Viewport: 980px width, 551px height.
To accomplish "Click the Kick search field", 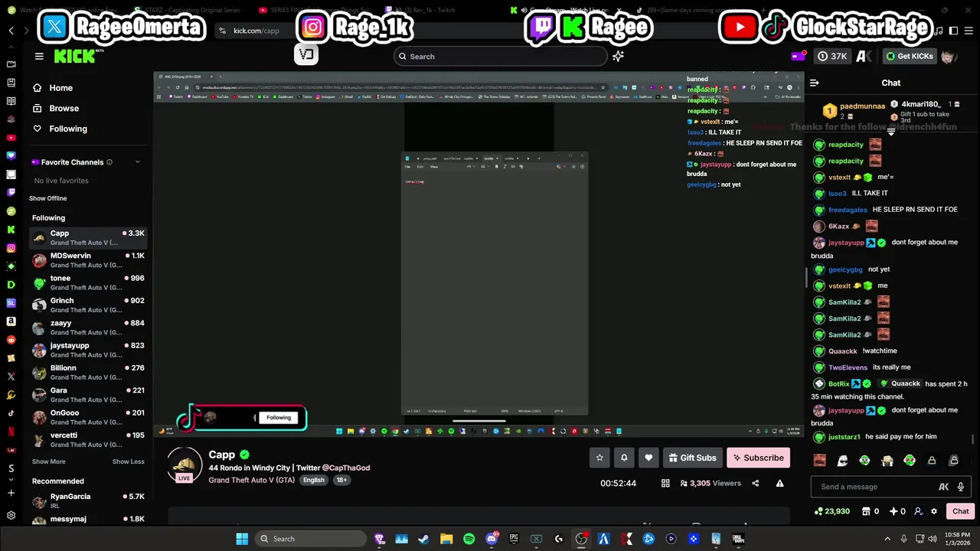I will tap(501, 56).
